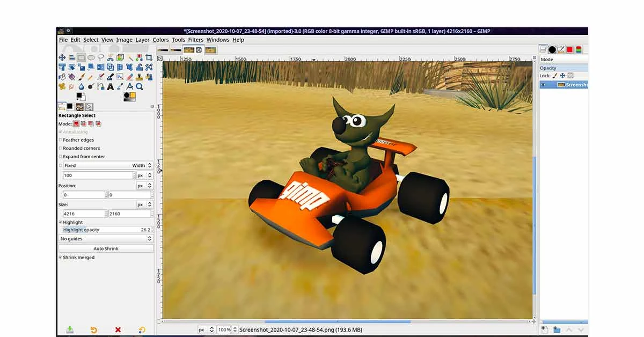The height and width of the screenshot is (337, 644).
Task: Check the Rounded corners option
Action: pyautogui.click(x=62, y=148)
